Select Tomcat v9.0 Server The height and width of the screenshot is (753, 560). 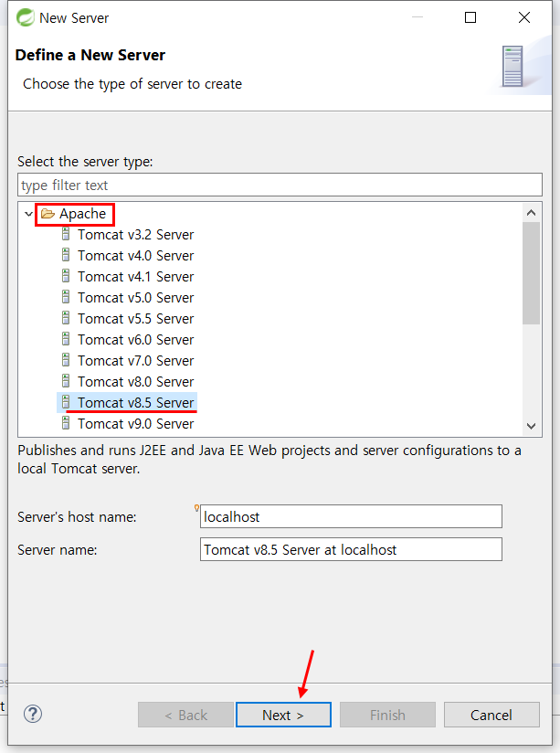[x=135, y=424]
